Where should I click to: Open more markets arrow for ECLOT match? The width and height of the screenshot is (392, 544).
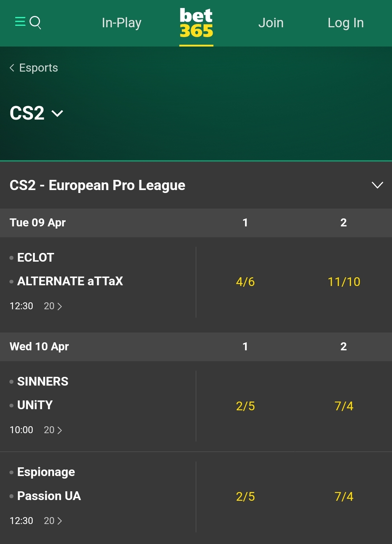[x=60, y=306]
